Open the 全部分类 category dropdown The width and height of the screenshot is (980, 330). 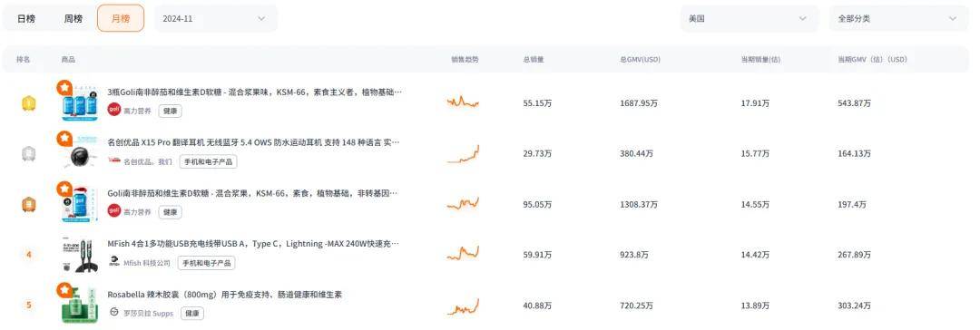898,19
